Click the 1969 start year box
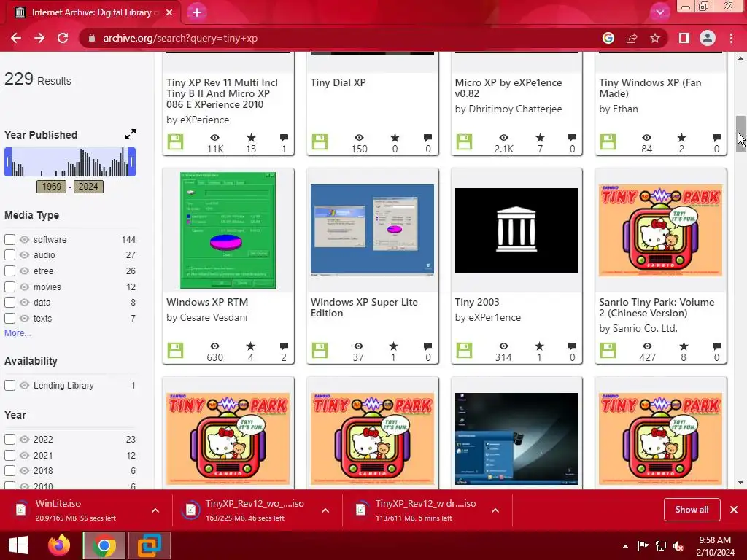Screen dimensions: 747x560 tap(52, 186)
